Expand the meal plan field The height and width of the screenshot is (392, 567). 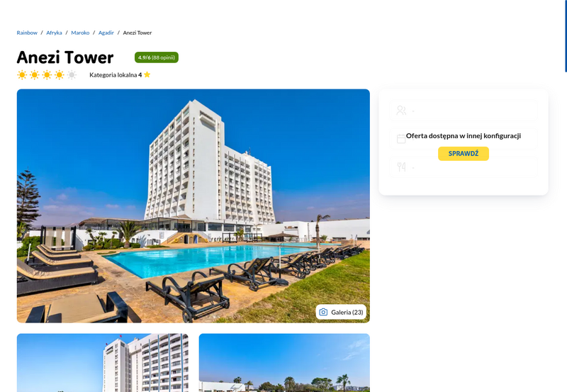tap(464, 167)
